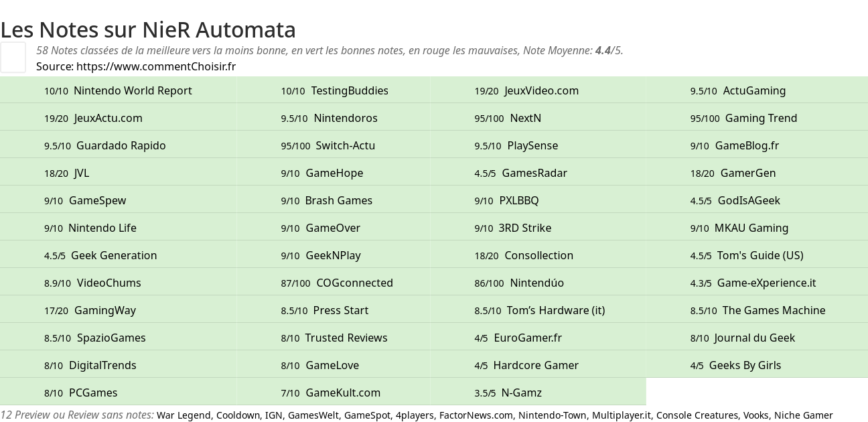
Task: Open the commentChoisir.fr source link
Action: pos(156,66)
